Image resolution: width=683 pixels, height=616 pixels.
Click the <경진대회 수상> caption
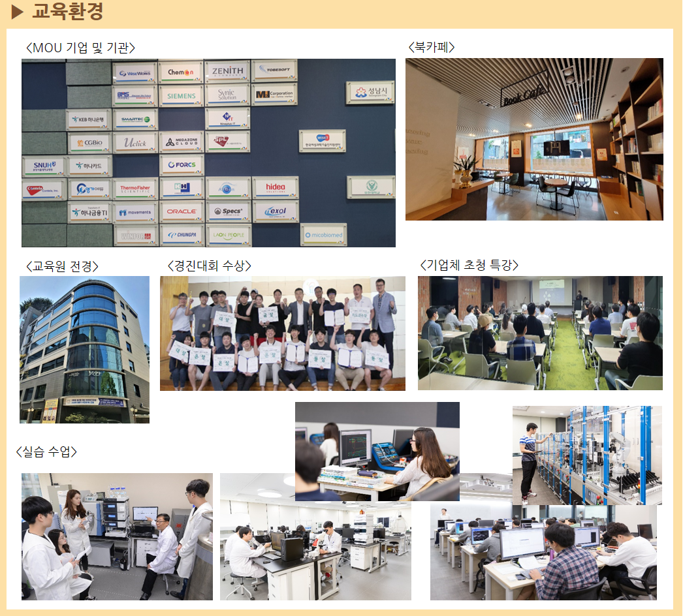click(x=209, y=266)
